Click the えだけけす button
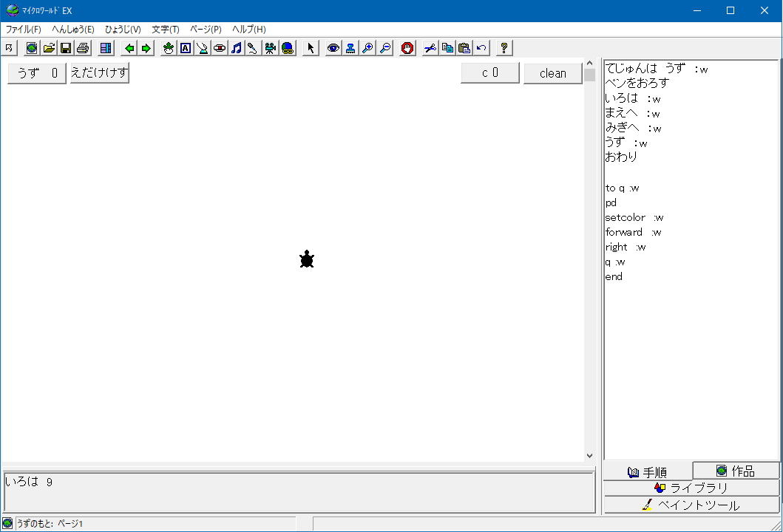The height and width of the screenshot is (532, 783). tap(99, 73)
